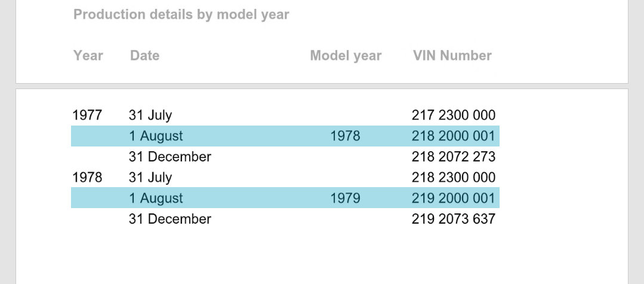
Task: Select VIN number 218 2000 001
Action: [x=454, y=136]
